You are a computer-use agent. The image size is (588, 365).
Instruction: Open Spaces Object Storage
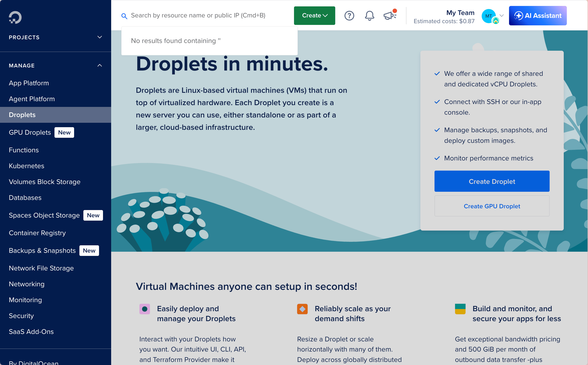click(44, 215)
